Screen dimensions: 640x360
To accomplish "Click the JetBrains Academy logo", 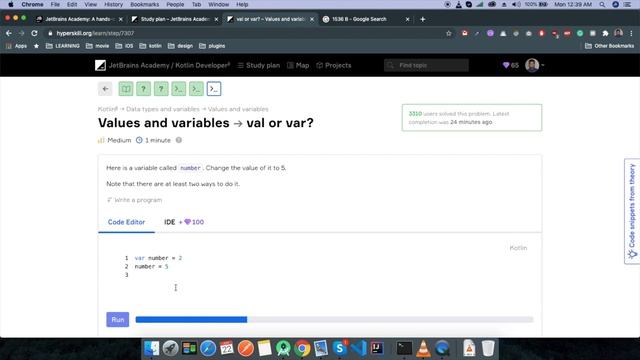I will [x=100, y=65].
